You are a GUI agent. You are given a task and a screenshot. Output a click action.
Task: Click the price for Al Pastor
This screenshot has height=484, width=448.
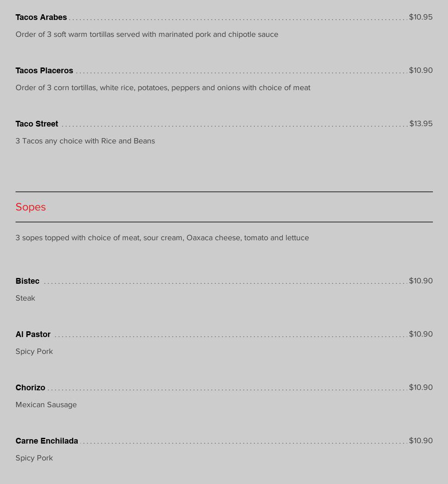pos(420,334)
